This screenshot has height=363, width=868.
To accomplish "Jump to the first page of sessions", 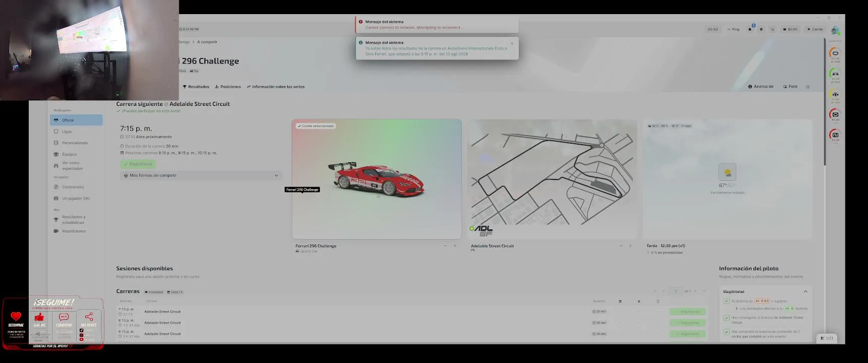I will (655, 291).
